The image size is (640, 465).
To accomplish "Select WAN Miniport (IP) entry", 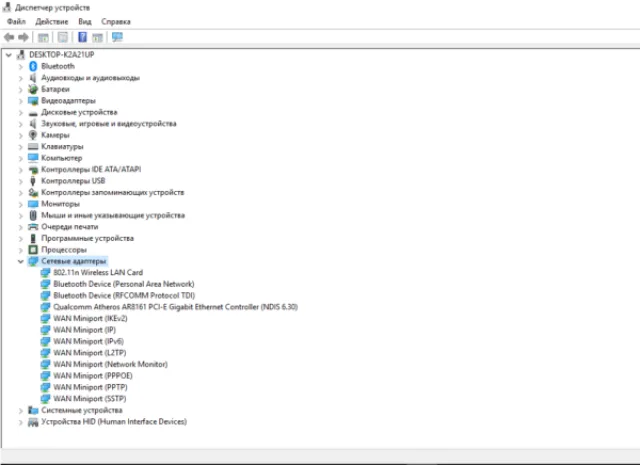I will pyautogui.click(x=84, y=329).
